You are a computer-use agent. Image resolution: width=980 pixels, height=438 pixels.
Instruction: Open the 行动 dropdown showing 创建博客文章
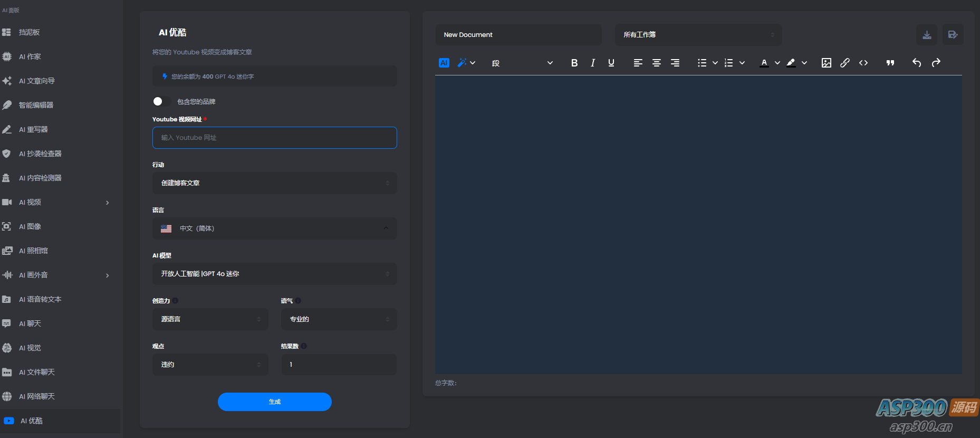click(x=274, y=183)
